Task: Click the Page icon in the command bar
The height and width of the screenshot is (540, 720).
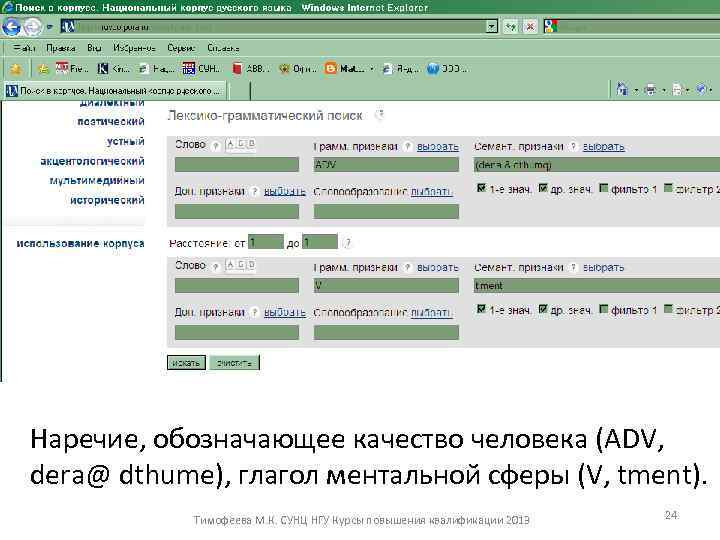Action: 677,90
